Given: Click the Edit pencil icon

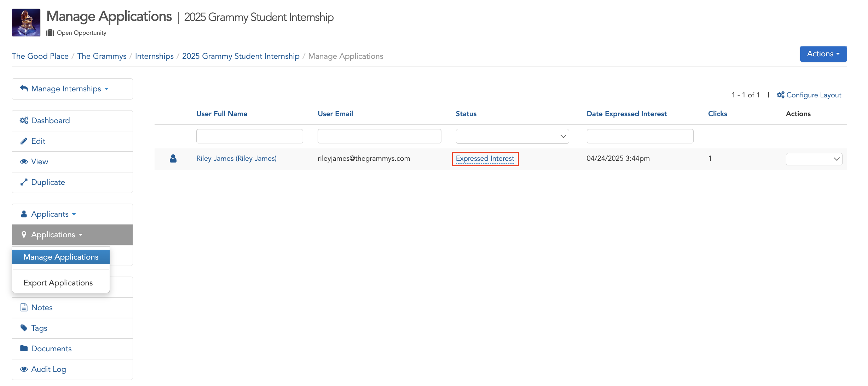Looking at the screenshot, I should tap(24, 141).
